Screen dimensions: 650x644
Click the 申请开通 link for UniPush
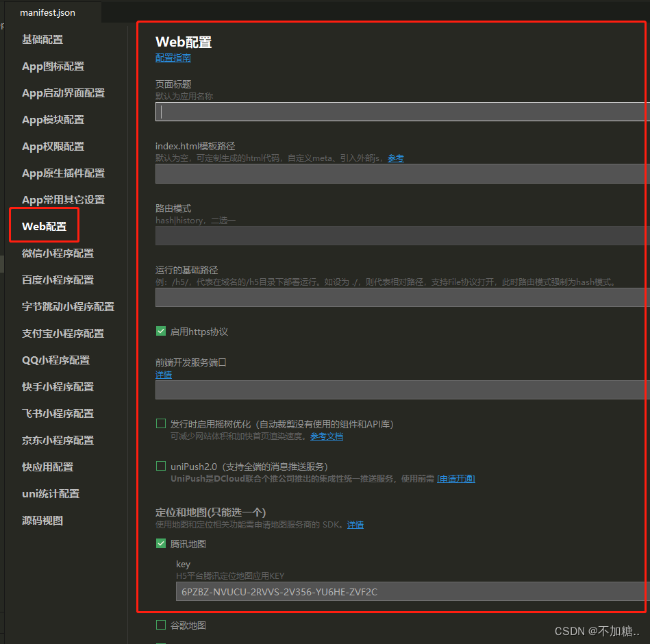(456, 479)
